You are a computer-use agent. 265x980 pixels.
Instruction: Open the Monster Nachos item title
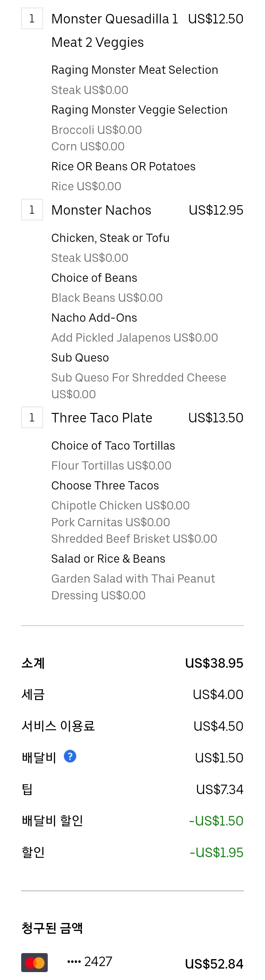[101, 210]
